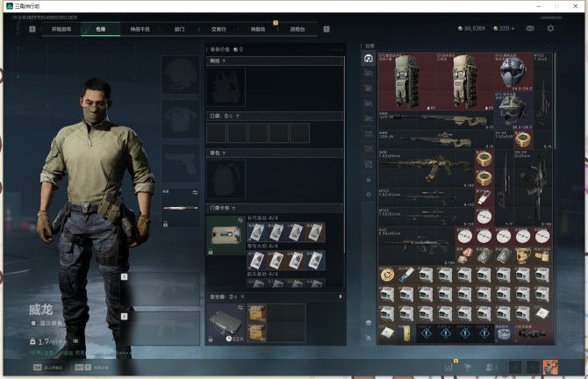Select the AKM rifle in warehouse
The height and width of the screenshot is (379, 588).
(427, 168)
